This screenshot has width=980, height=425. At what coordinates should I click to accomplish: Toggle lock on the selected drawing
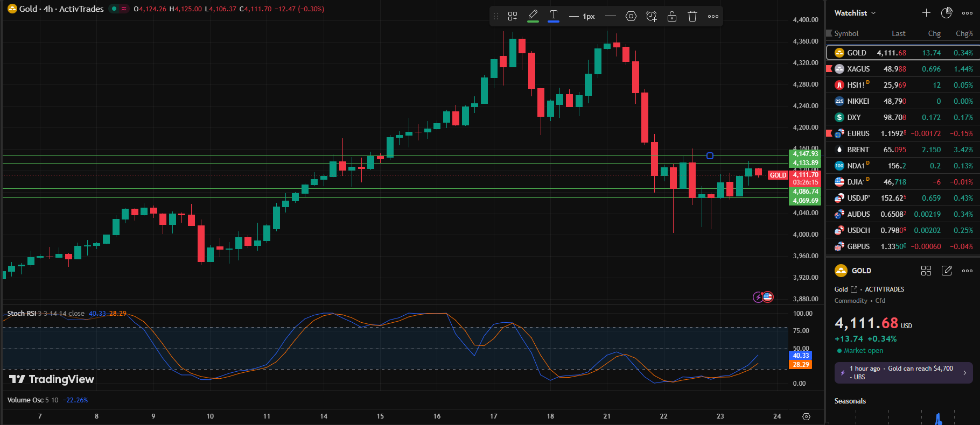point(672,16)
